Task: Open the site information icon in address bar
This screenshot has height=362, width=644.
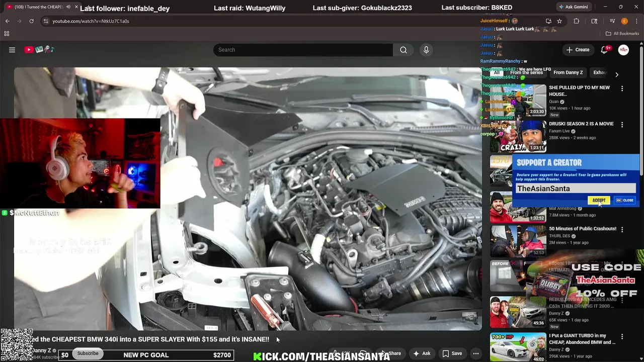Action: (46, 21)
